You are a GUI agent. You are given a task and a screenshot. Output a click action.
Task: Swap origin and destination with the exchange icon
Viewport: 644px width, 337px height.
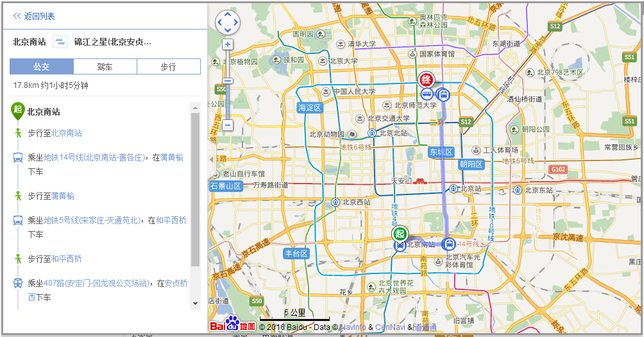coord(60,42)
